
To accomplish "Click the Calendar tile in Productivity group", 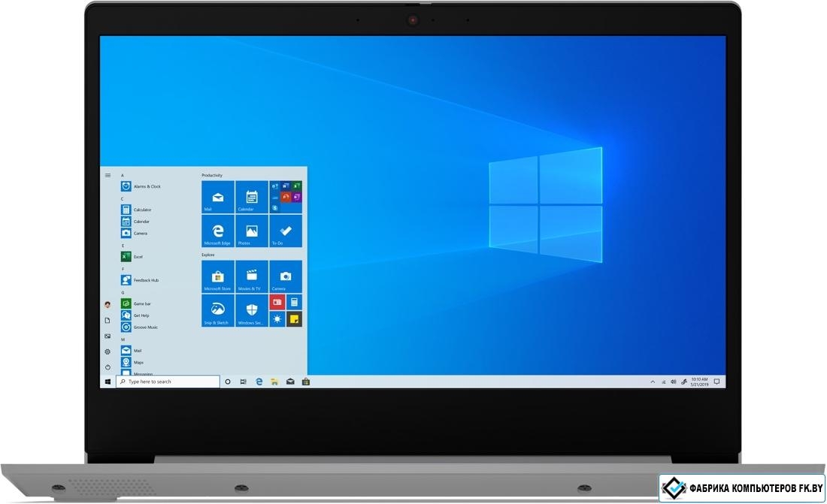I will [x=252, y=198].
